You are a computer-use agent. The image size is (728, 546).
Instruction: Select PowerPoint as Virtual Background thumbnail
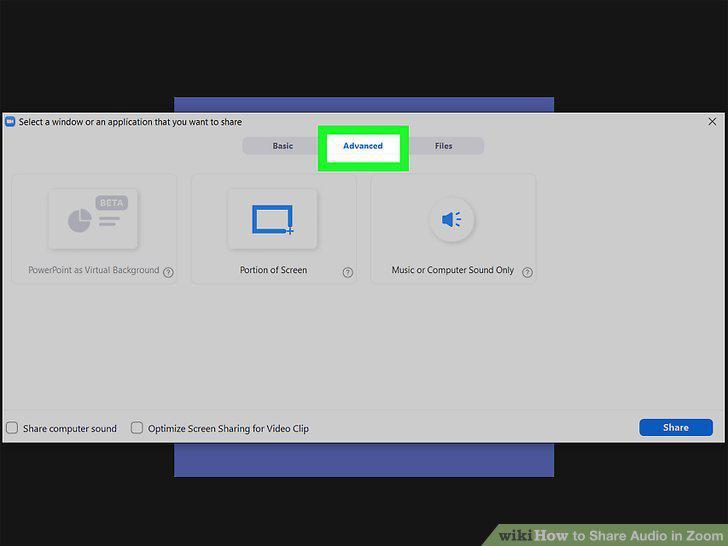93,219
